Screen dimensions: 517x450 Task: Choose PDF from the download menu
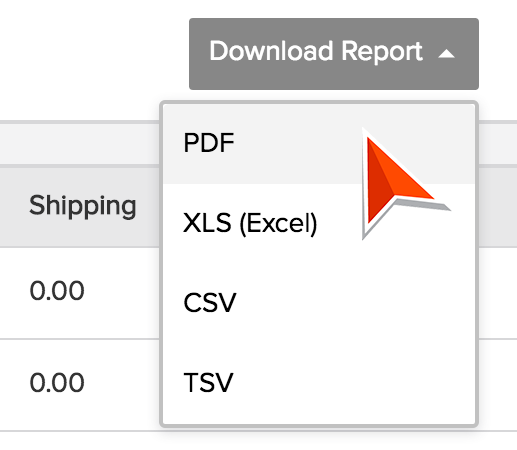[x=209, y=143]
